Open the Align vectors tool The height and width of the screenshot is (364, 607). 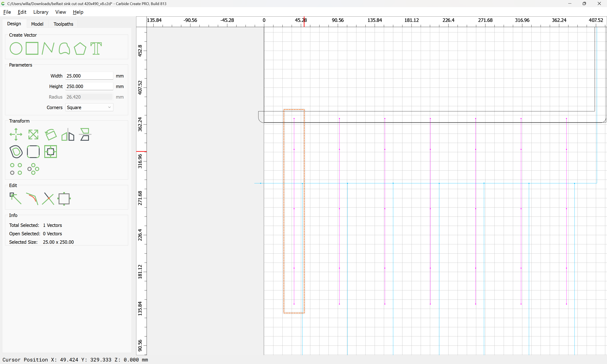(85, 134)
